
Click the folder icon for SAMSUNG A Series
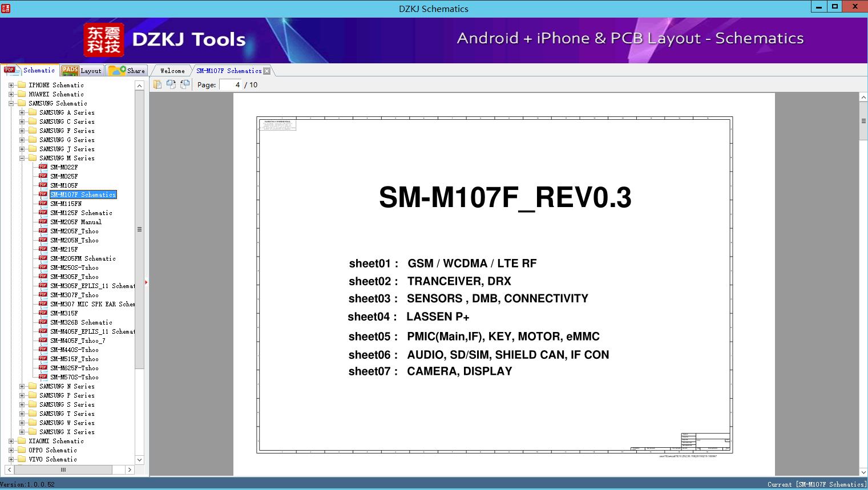tap(33, 112)
